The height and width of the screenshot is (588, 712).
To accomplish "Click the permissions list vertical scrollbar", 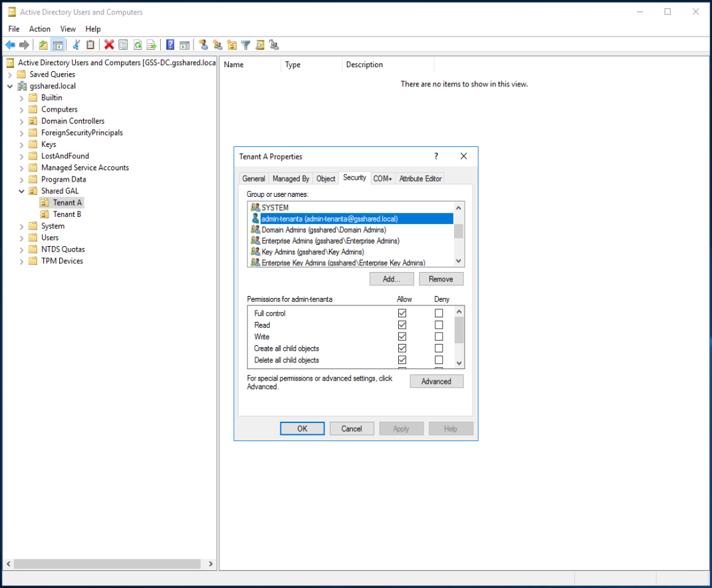I will click(459, 330).
